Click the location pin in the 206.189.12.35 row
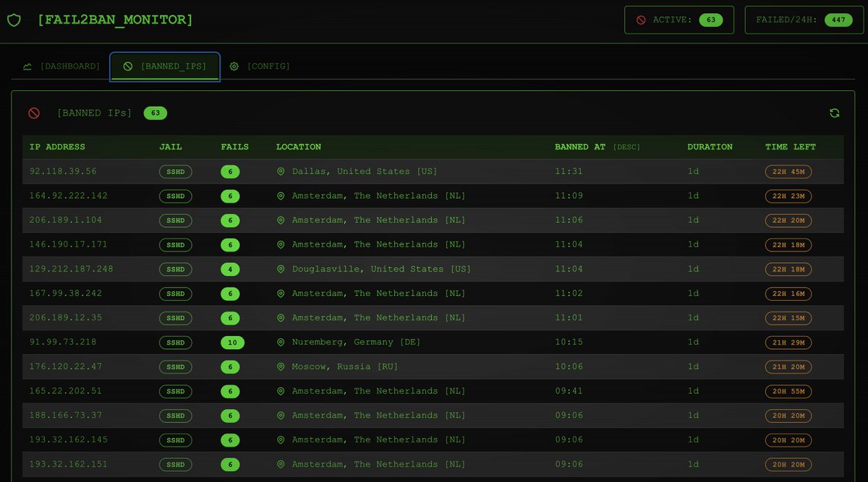Image resolution: width=868 pixels, height=482 pixels. [281, 318]
